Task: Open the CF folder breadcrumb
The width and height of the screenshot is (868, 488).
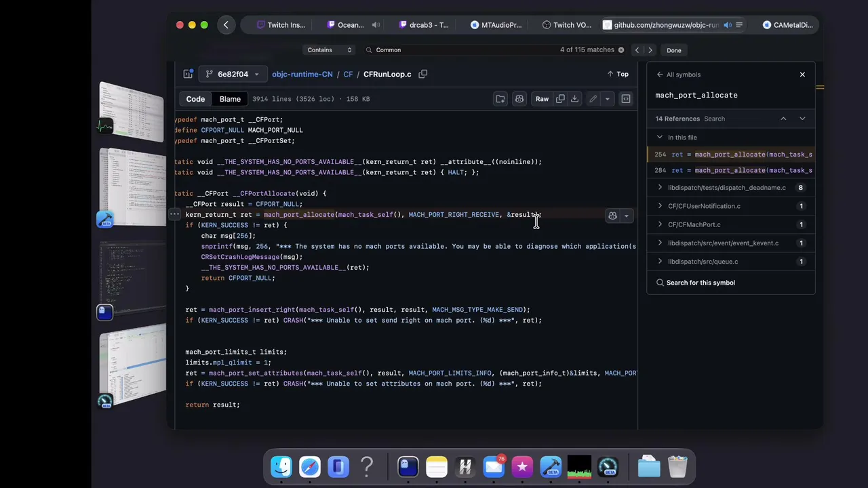Action: tap(348, 74)
